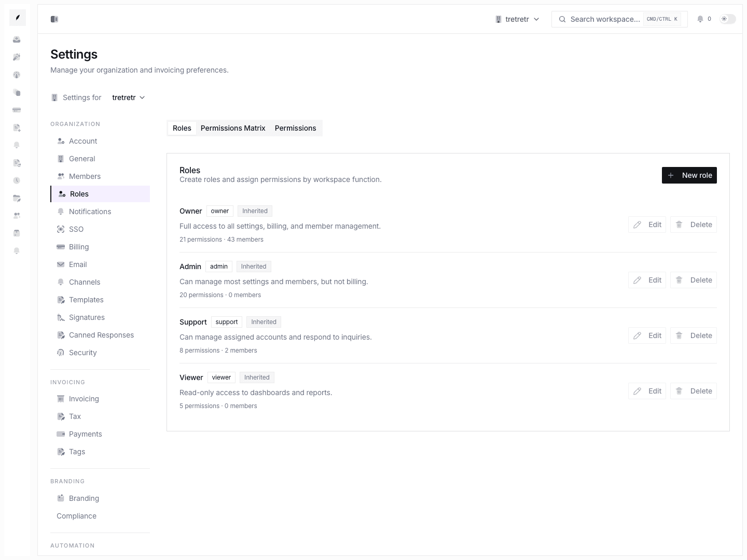Open the tretretr workspace dropdown in header
The image size is (747, 560).
(517, 19)
